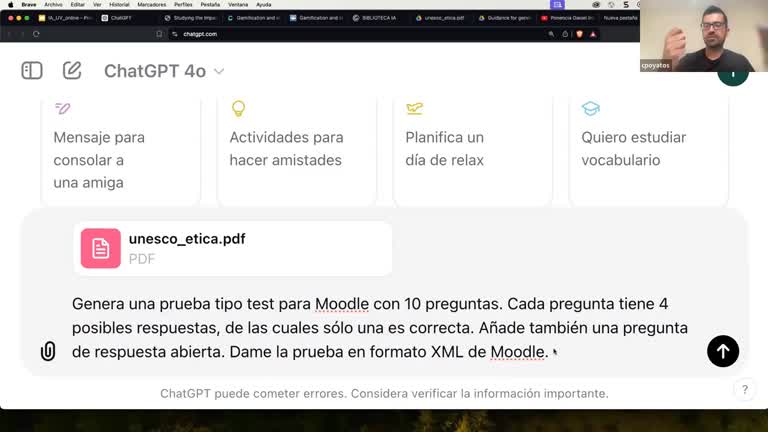Screen dimensions: 768x432
Task: Attach a file using the paperclip icon
Action: click(48, 351)
